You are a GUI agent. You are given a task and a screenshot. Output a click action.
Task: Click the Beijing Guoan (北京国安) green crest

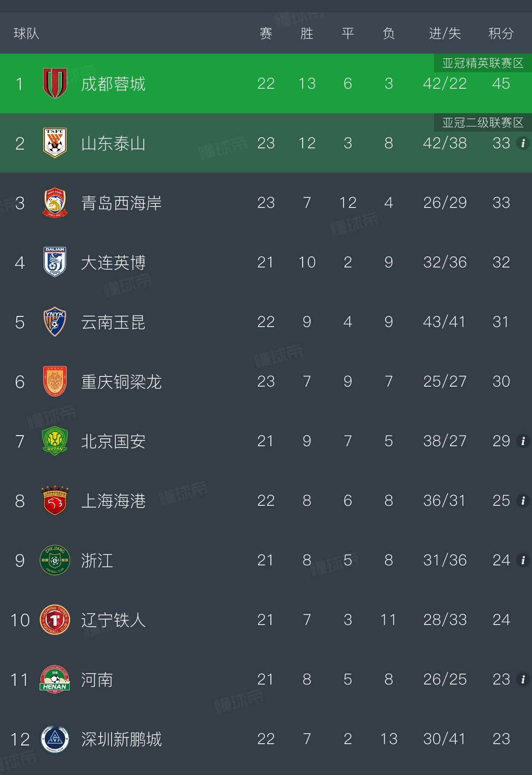click(55, 441)
